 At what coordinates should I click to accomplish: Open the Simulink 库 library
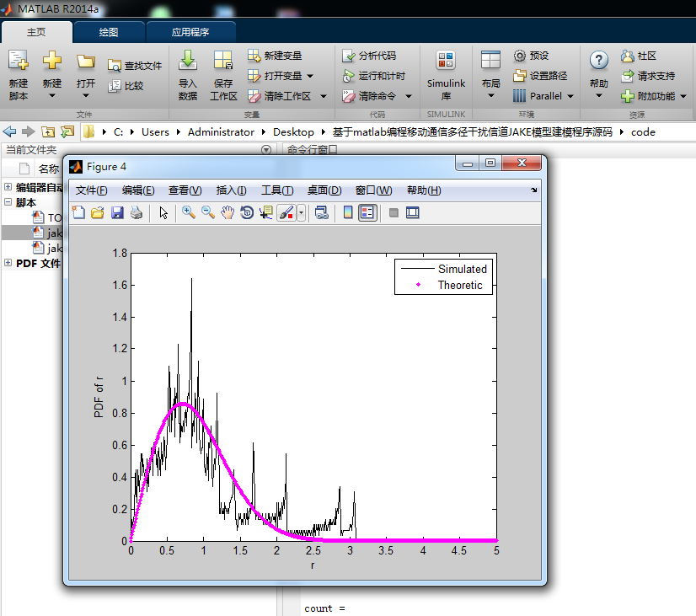coord(446,75)
